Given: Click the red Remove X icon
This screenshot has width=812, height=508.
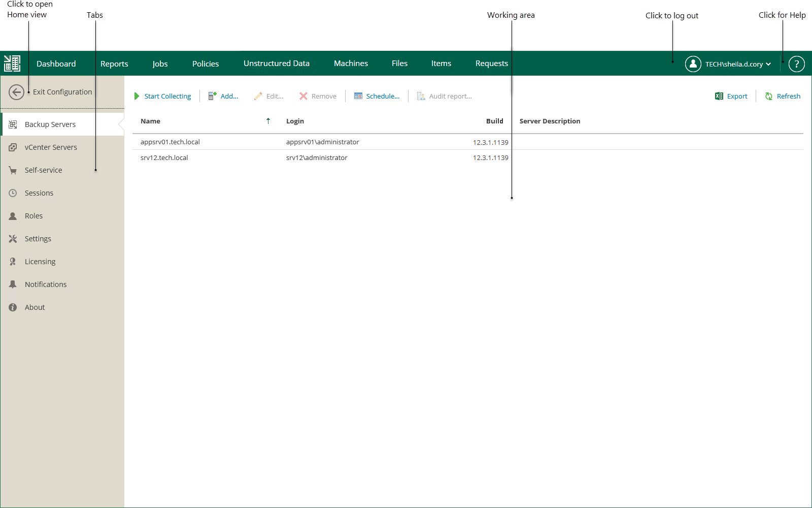Looking at the screenshot, I should click(303, 96).
